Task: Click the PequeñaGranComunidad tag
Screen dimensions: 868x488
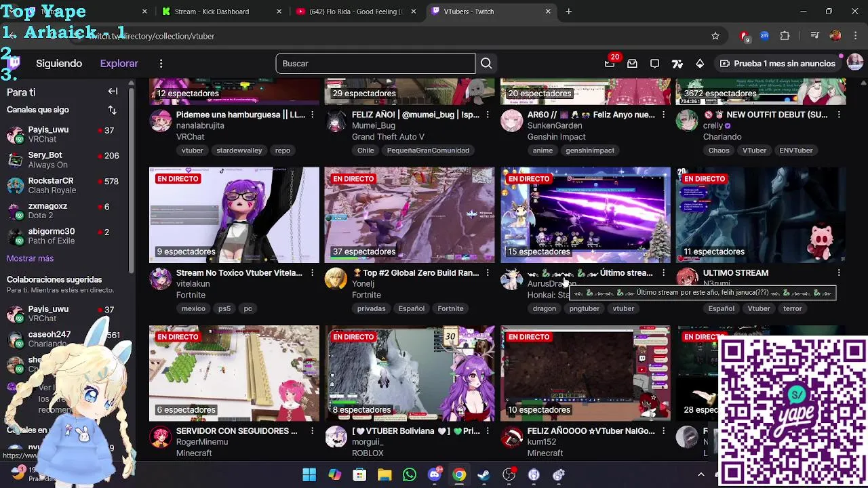Action: [x=428, y=150]
